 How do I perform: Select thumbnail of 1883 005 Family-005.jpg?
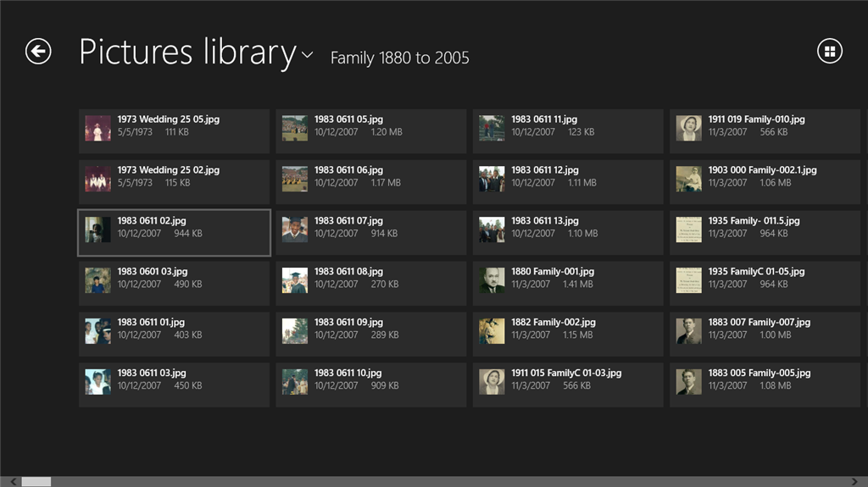(x=688, y=382)
